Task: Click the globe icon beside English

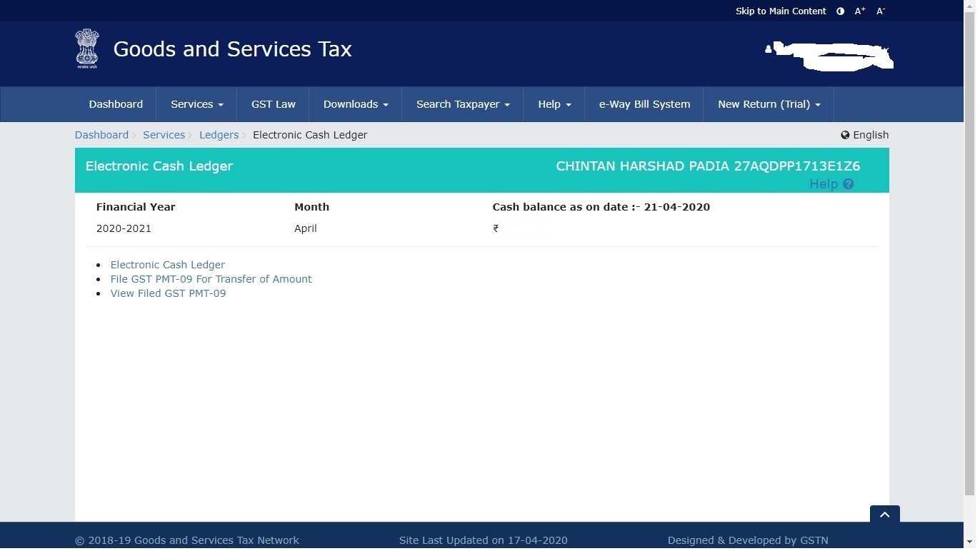Action: (x=845, y=135)
